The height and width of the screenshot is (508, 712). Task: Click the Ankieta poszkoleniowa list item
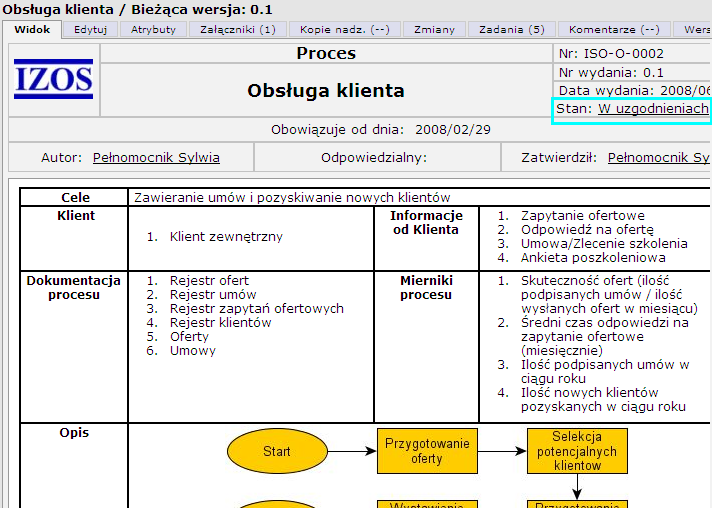(593, 257)
